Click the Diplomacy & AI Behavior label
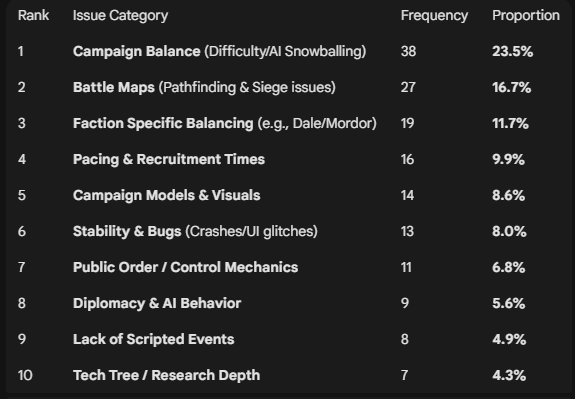Screen dimensions: 575x399 tap(157, 303)
